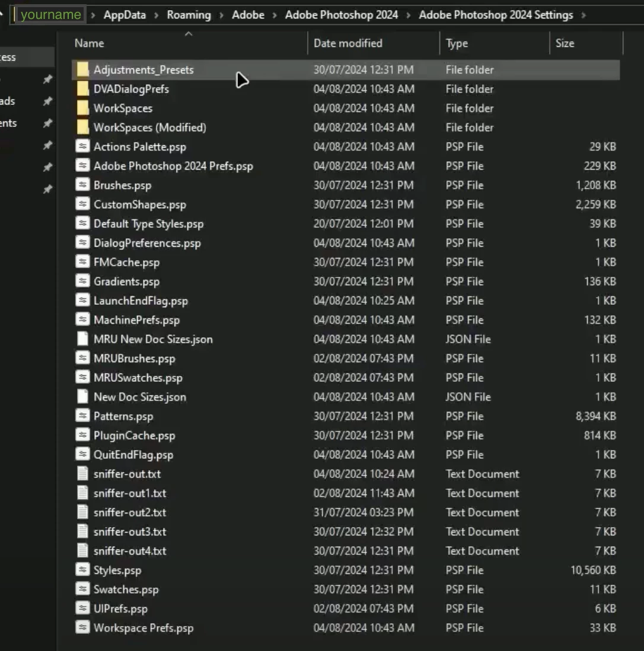Select WorkSpaces (Modified) folder icon
644x651 pixels.
pyautogui.click(x=82, y=127)
